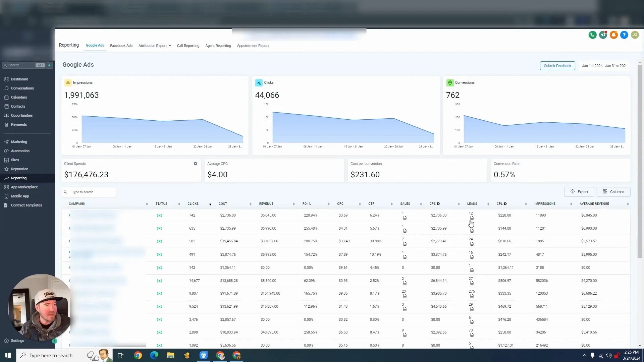Sort table by Revenue column
Image resolution: width=644 pixels, height=362 pixels.
pyautogui.click(x=293, y=204)
